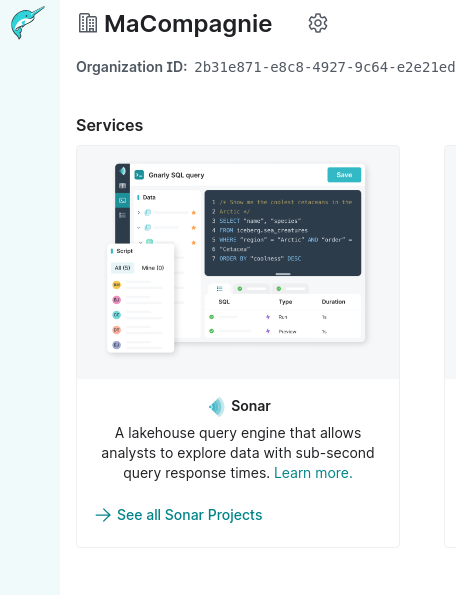
Task: Collapse the second Data tree row chevron
Action: 139,228
